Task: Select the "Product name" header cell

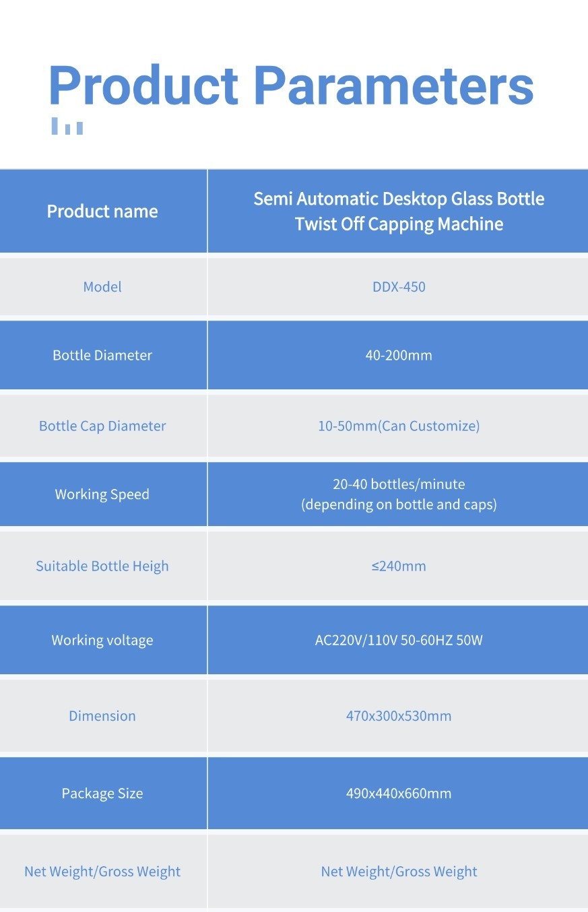Action: click(x=102, y=211)
